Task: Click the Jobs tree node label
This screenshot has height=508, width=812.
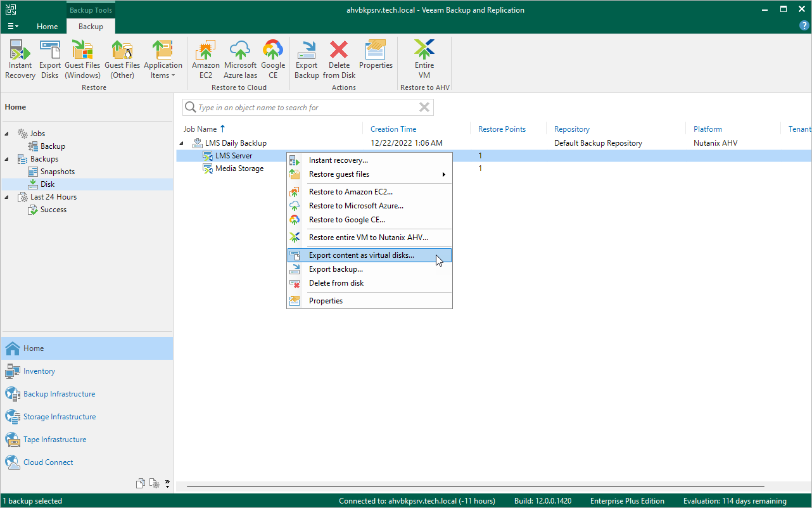Action: (x=38, y=134)
